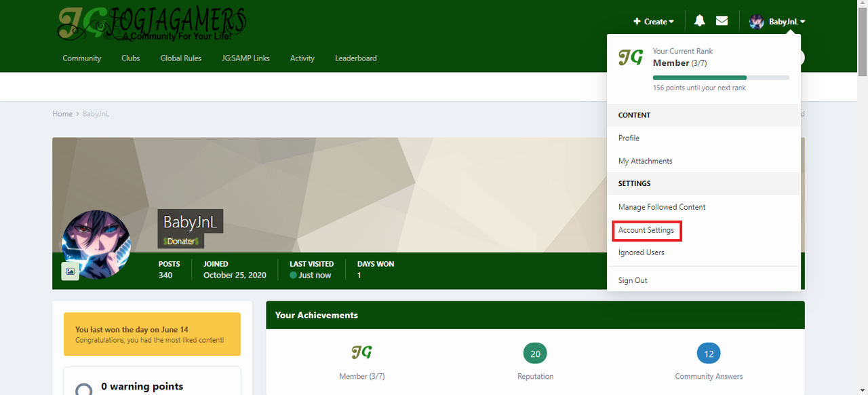Screen dimensions: 868x395
Task: Open the Leaderboard navigation tab
Action: pyautogui.click(x=356, y=58)
